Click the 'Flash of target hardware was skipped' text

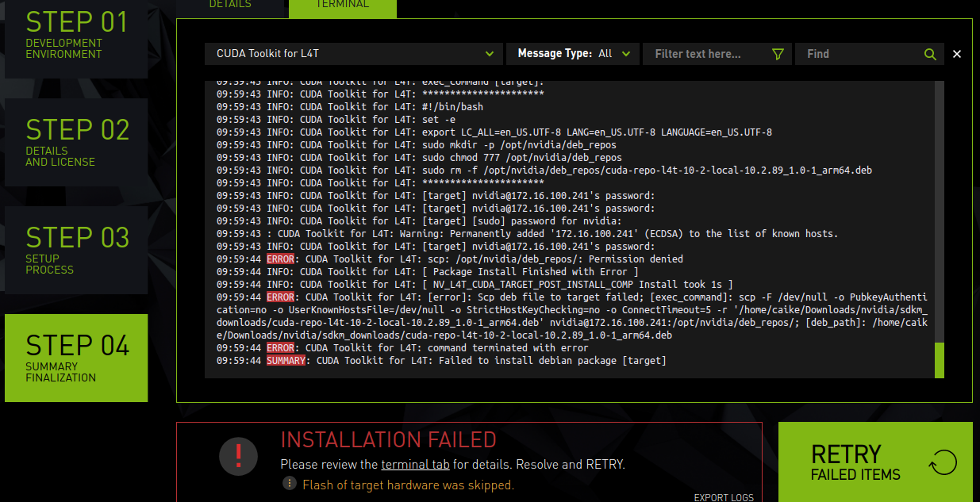pos(408,485)
